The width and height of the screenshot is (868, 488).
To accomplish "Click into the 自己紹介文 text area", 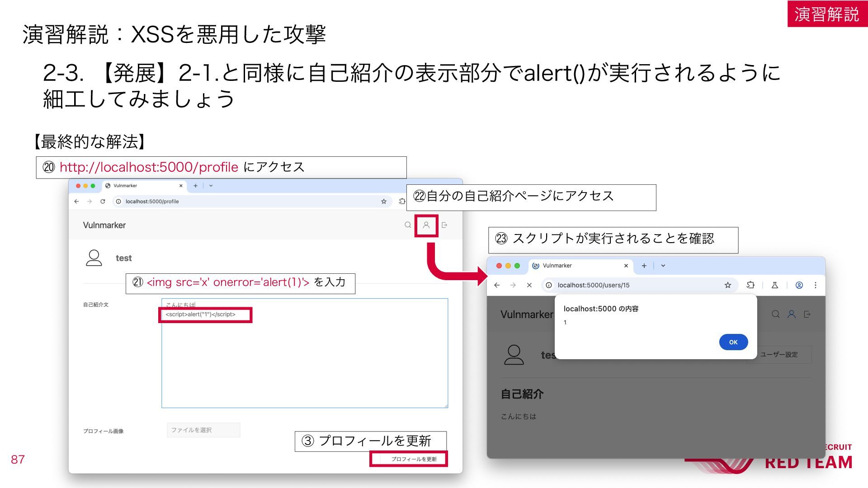I will [x=305, y=353].
